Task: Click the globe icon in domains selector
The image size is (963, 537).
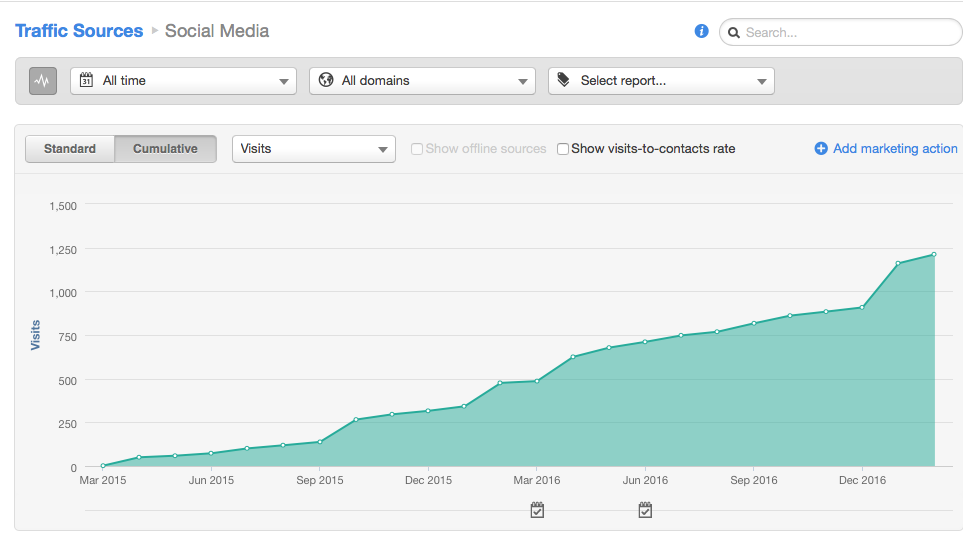Action: click(x=325, y=81)
